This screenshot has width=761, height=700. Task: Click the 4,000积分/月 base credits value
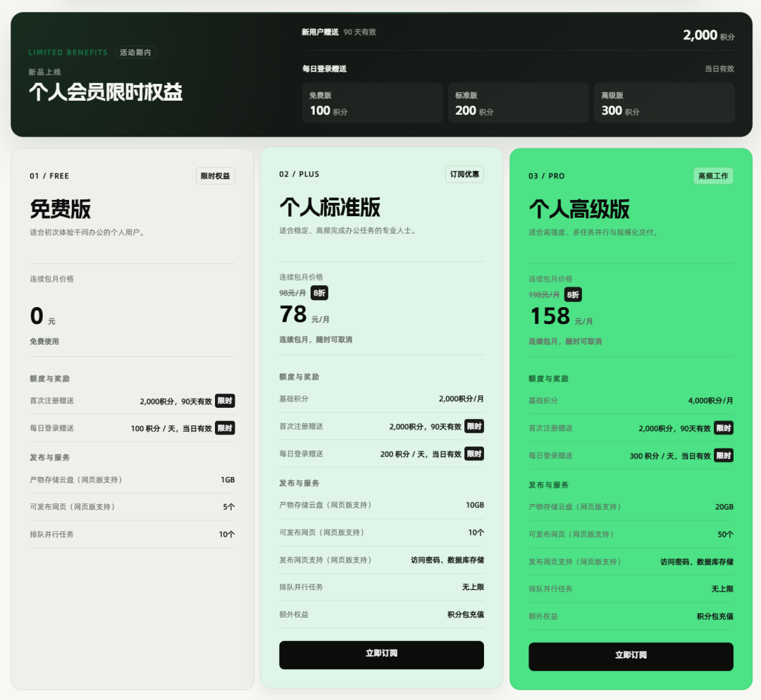pyautogui.click(x=710, y=401)
